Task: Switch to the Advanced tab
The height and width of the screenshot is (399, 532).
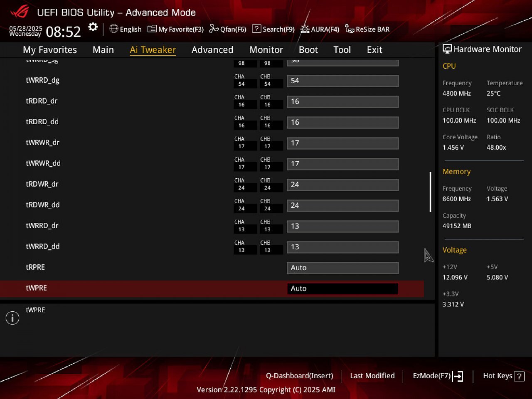Action: [212, 50]
